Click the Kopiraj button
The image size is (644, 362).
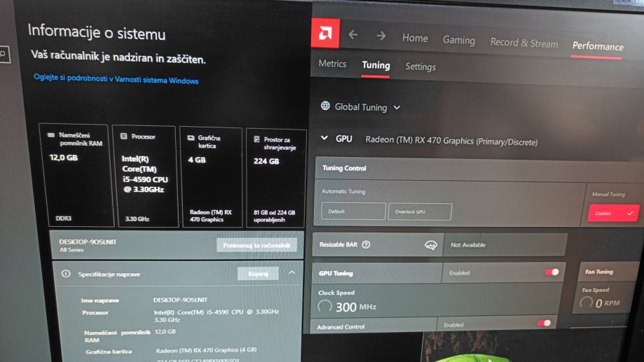pyautogui.click(x=258, y=274)
